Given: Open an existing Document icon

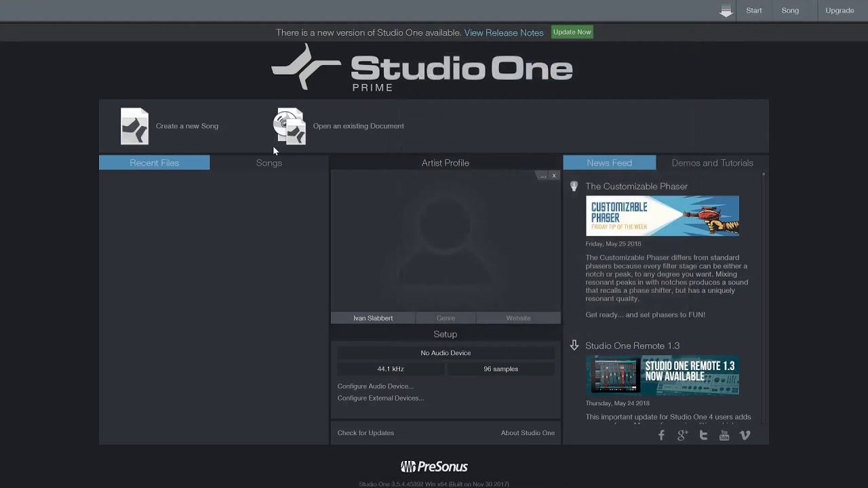Looking at the screenshot, I should (x=290, y=126).
